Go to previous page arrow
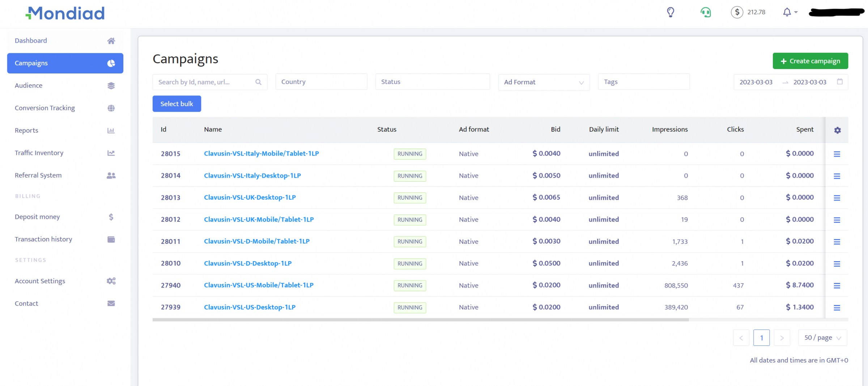The height and width of the screenshot is (386, 868). [741, 338]
